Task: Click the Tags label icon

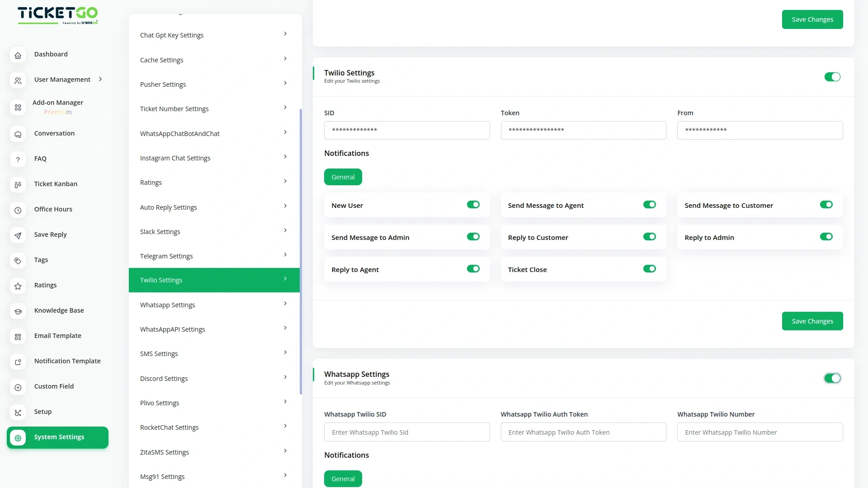Action: (18, 261)
